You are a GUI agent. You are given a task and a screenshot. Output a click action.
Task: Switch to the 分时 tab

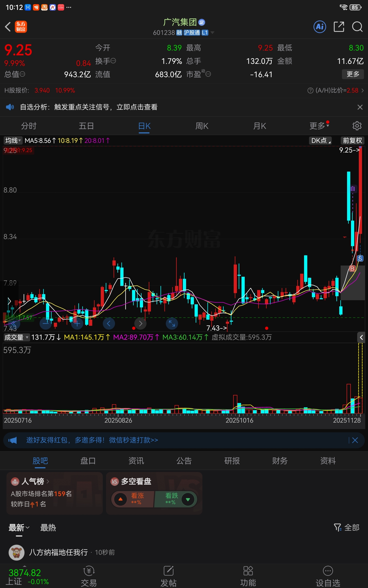point(29,126)
